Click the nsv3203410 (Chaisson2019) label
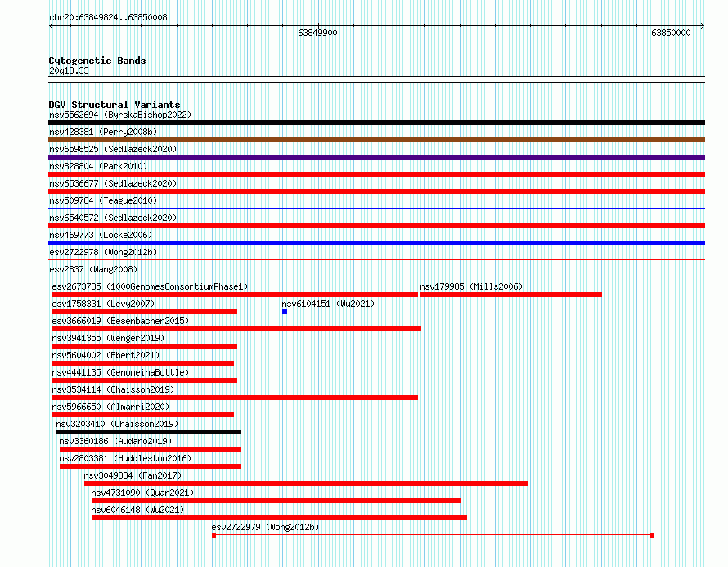 [117, 424]
